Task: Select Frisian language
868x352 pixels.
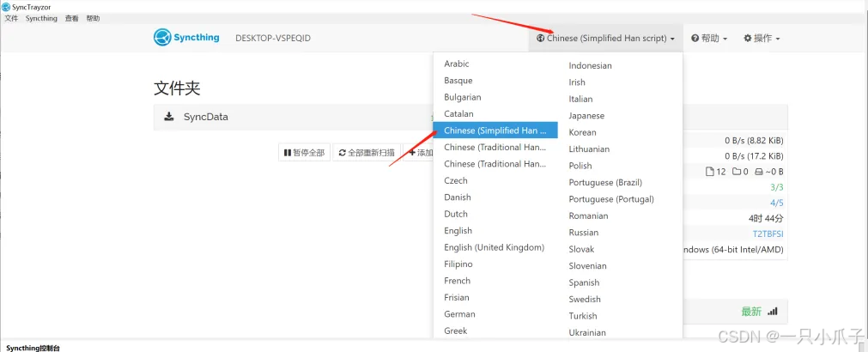Action: point(495,297)
